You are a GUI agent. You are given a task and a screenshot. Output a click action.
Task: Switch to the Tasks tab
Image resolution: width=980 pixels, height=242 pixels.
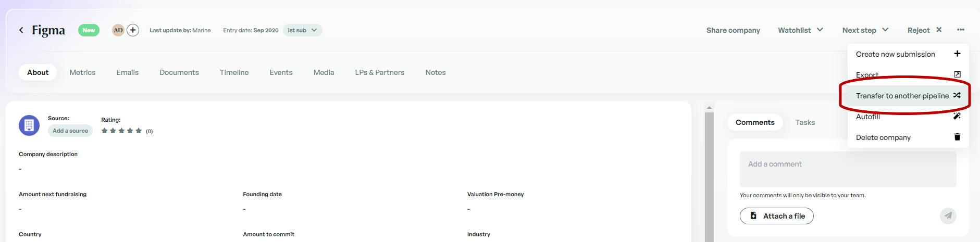pyautogui.click(x=805, y=122)
